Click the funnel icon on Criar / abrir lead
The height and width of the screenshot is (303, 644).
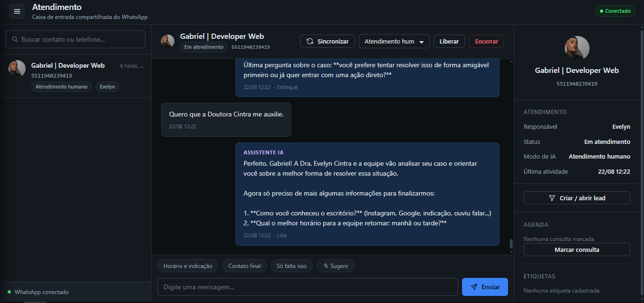(552, 198)
